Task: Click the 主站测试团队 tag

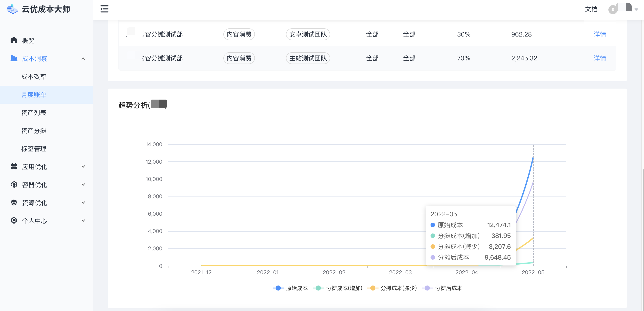Action: click(x=308, y=58)
